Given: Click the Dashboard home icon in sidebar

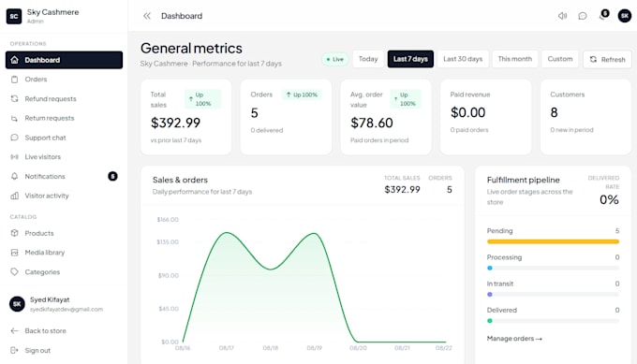Looking at the screenshot, I should click(15, 60).
